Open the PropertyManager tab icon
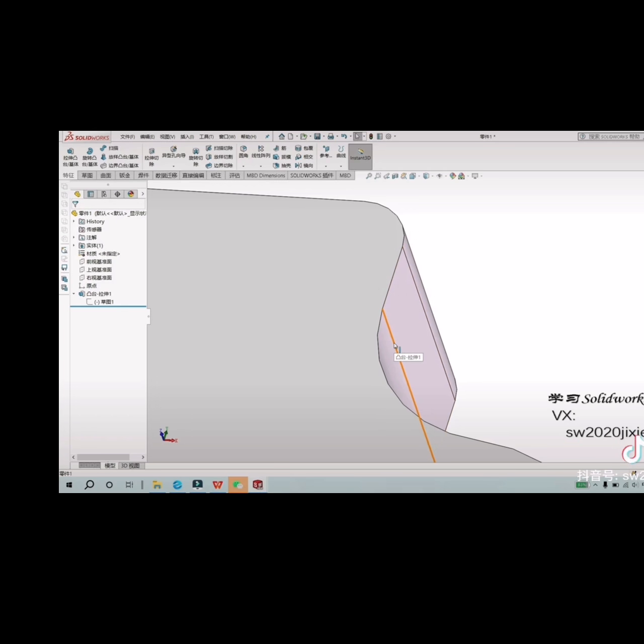 (x=91, y=194)
